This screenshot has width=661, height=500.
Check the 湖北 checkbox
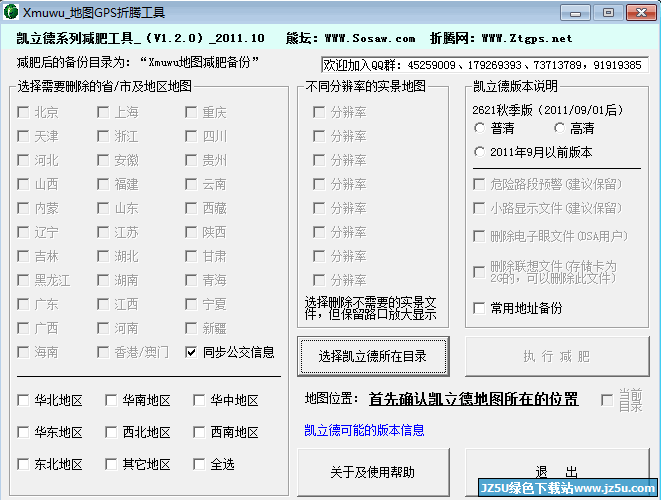tap(103, 256)
